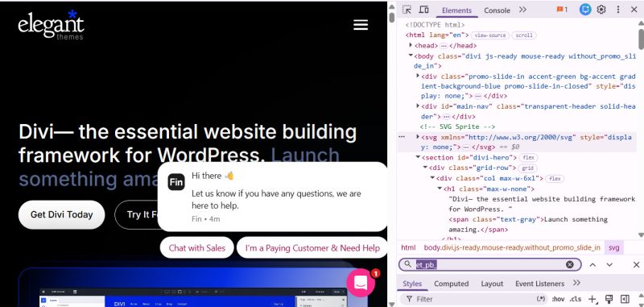Click the new style rule plus icon
This screenshot has width=644, height=307.
(x=592, y=299)
